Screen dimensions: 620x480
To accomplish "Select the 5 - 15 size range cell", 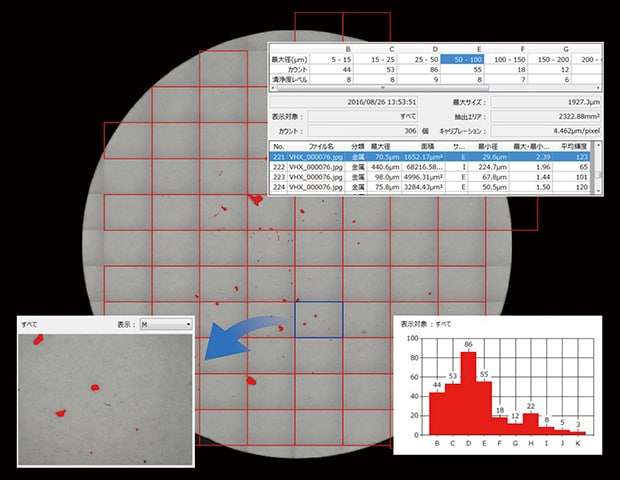I will coord(331,60).
